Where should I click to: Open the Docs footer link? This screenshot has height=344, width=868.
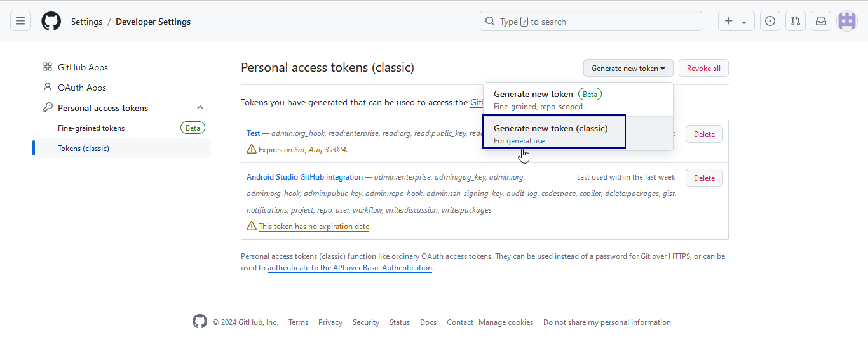click(x=428, y=322)
